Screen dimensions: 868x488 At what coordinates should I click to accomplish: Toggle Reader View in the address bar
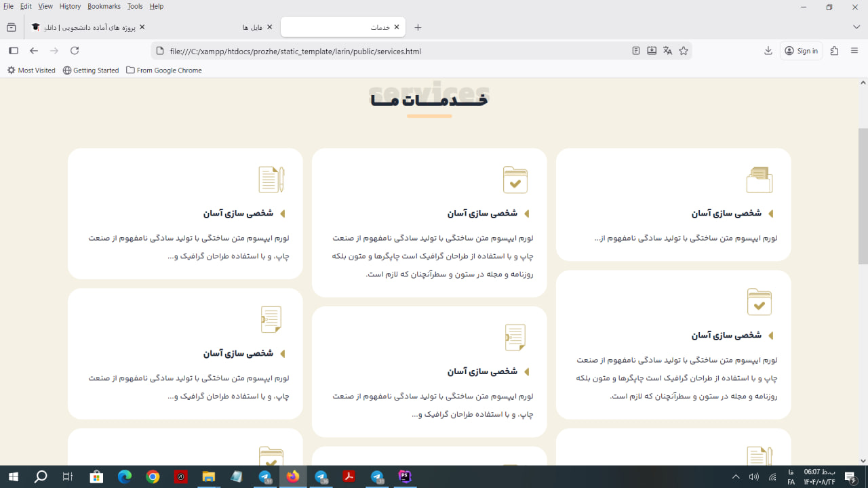coord(635,50)
